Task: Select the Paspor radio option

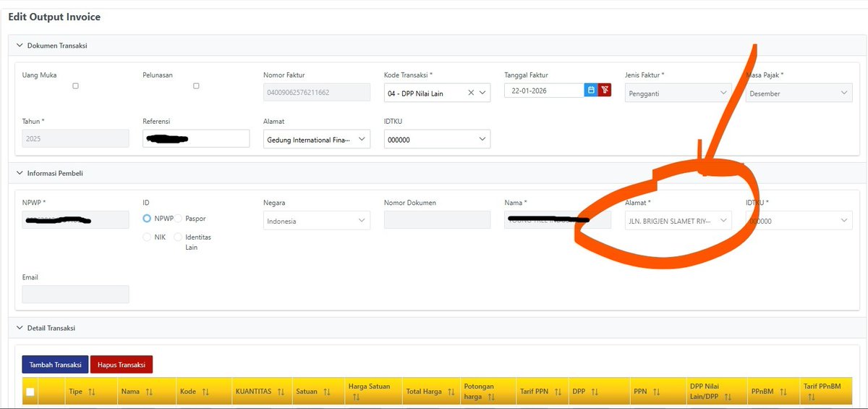Action: pyautogui.click(x=178, y=219)
